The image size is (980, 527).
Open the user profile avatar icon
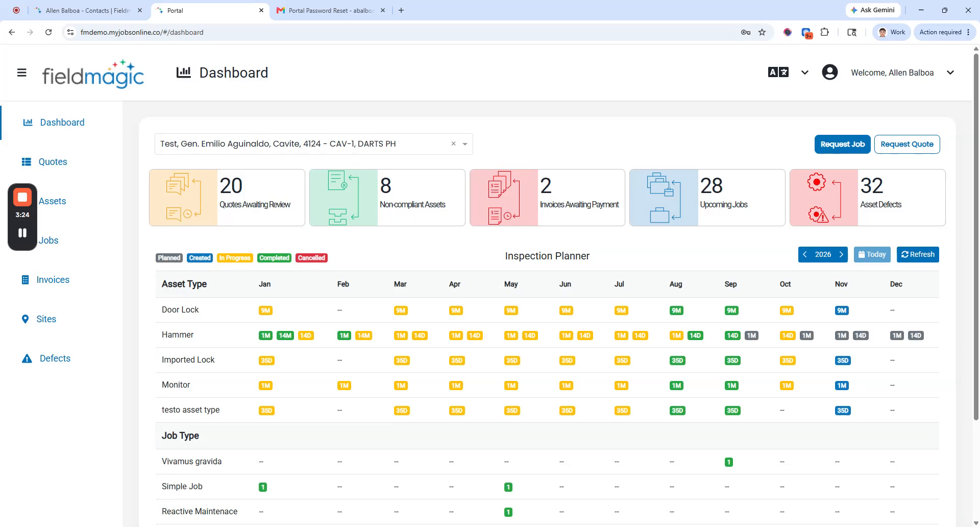click(x=829, y=73)
